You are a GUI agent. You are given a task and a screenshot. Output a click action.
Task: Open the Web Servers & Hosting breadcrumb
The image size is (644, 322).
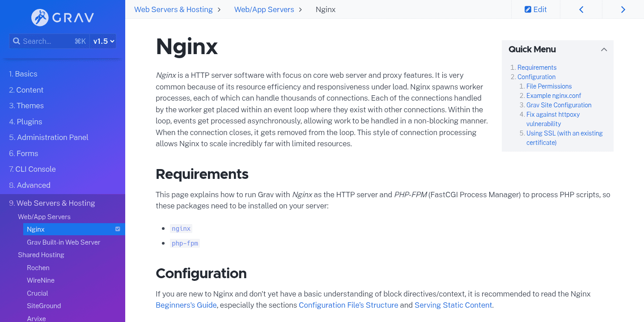[x=174, y=9]
